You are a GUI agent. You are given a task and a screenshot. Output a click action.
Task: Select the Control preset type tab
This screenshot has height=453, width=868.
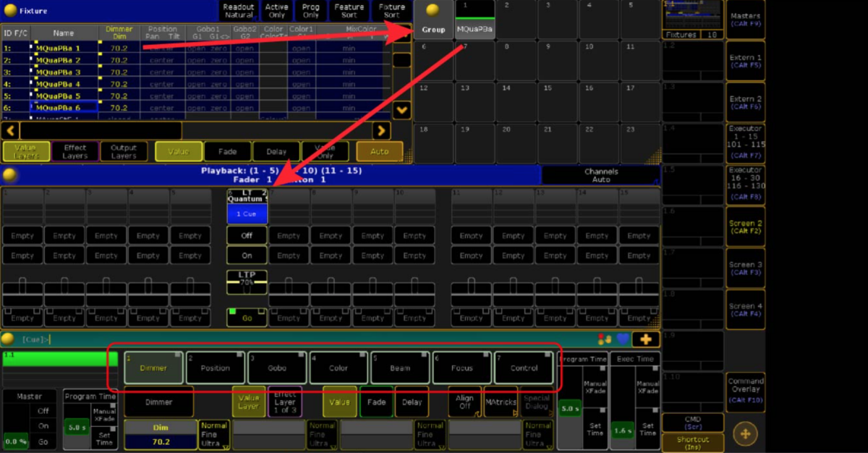tap(524, 368)
